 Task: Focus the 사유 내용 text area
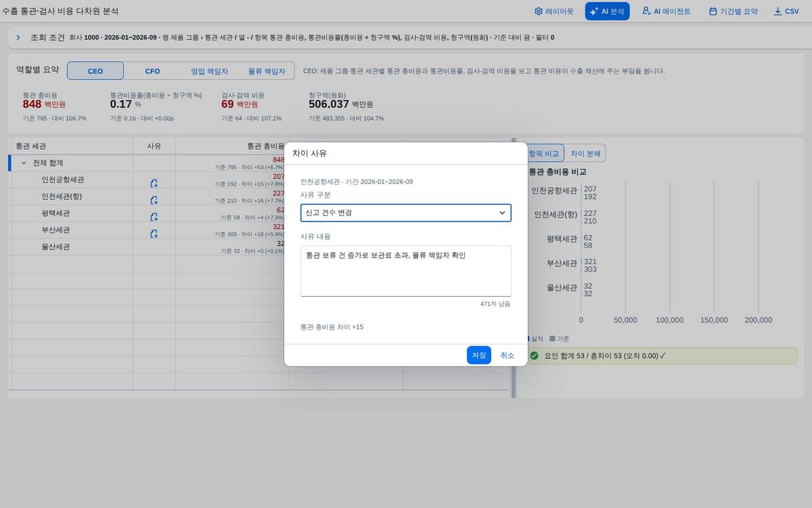tap(406, 271)
